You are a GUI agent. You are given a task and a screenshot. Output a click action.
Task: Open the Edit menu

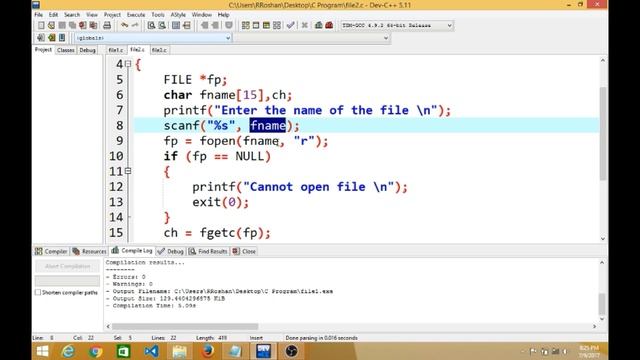(x=53, y=15)
